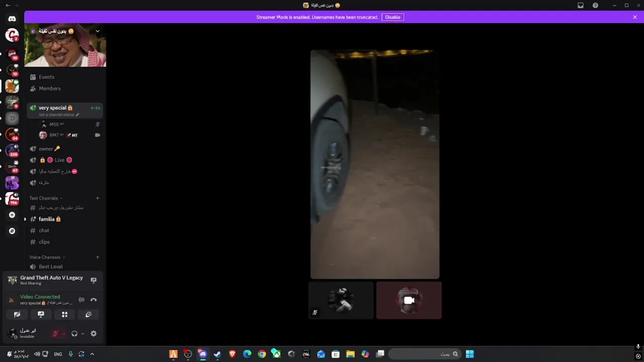Join the Best Level voice channel
The height and width of the screenshot is (362, 644).
tap(65, 266)
